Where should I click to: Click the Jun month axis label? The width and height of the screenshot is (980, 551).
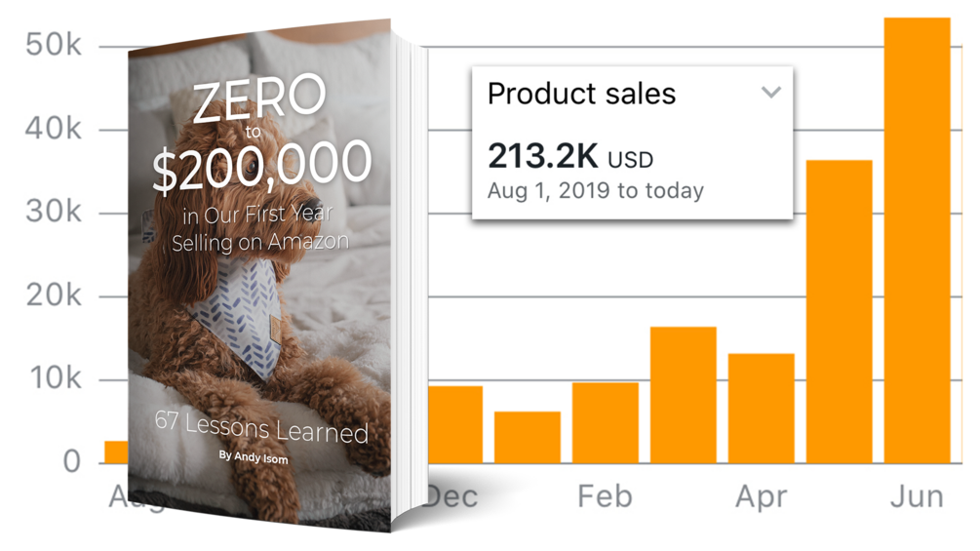click(x=917, y=496)
